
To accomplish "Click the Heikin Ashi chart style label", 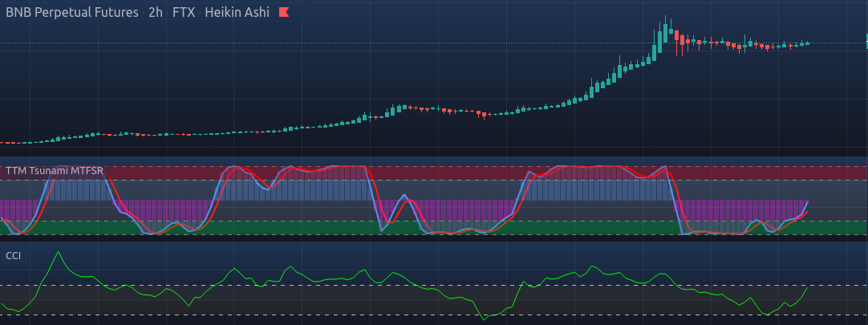I will pos(237,12).
